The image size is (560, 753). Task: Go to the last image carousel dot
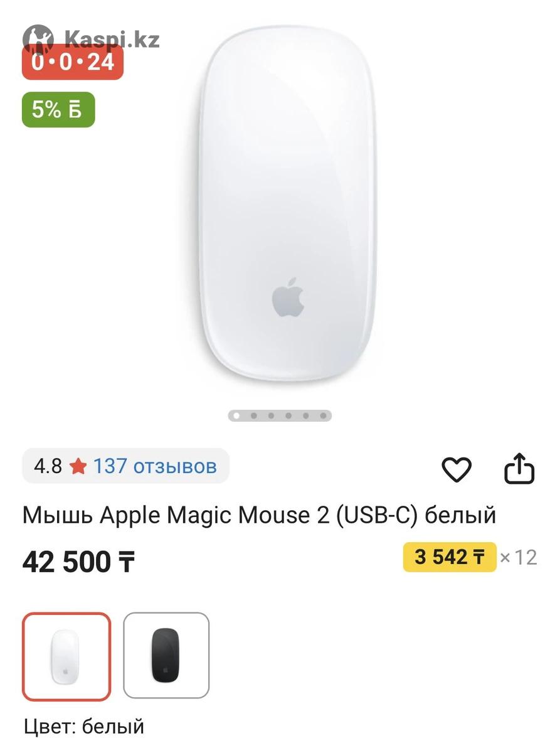[323, 415]
